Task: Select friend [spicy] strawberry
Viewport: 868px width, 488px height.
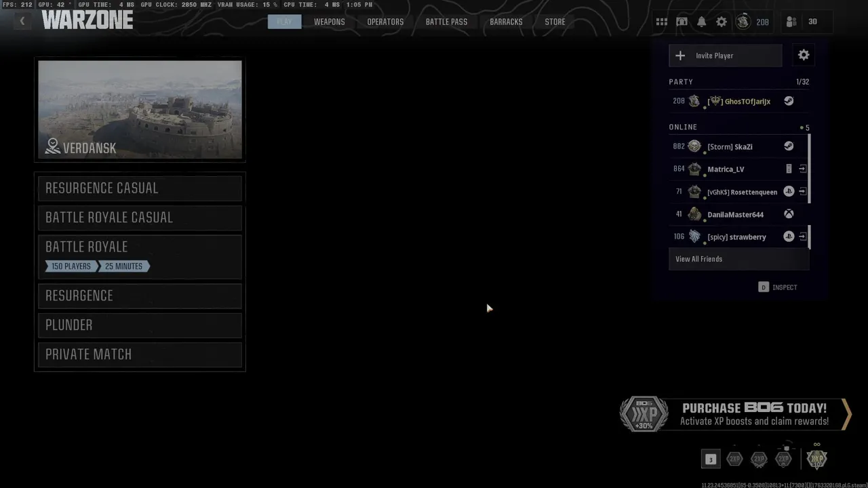Action: point(738,237)
